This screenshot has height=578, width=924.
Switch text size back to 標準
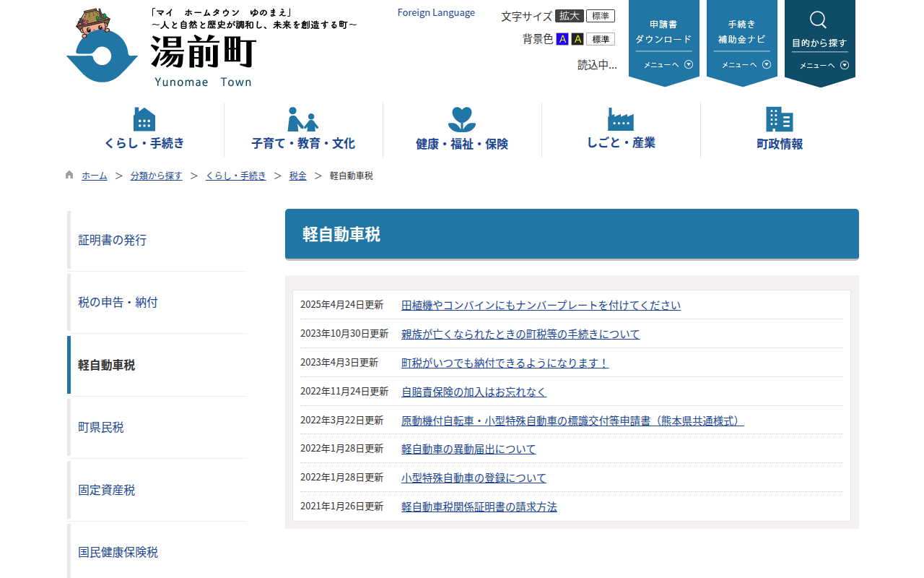point(602,16)
